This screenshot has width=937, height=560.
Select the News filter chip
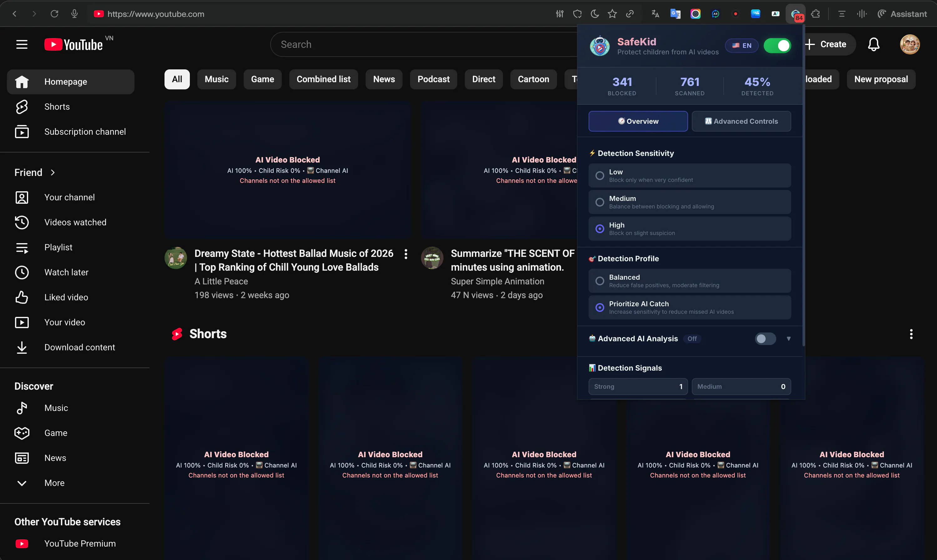pos(384,79)
